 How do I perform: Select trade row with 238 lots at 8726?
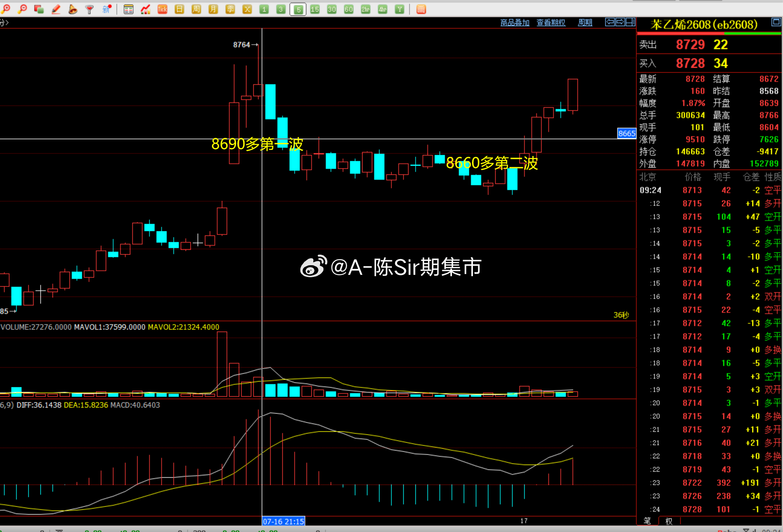click(710, 496)
